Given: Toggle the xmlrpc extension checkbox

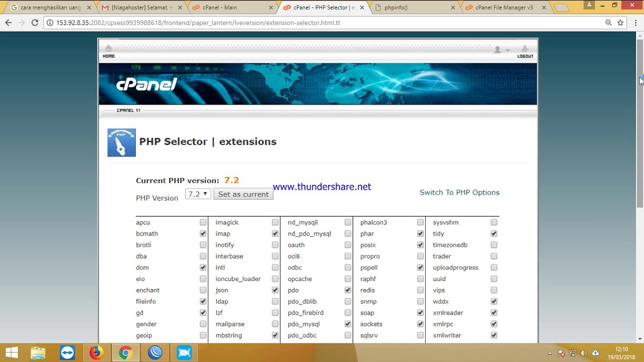Looking at the screenshot, I should pos(494,324).
